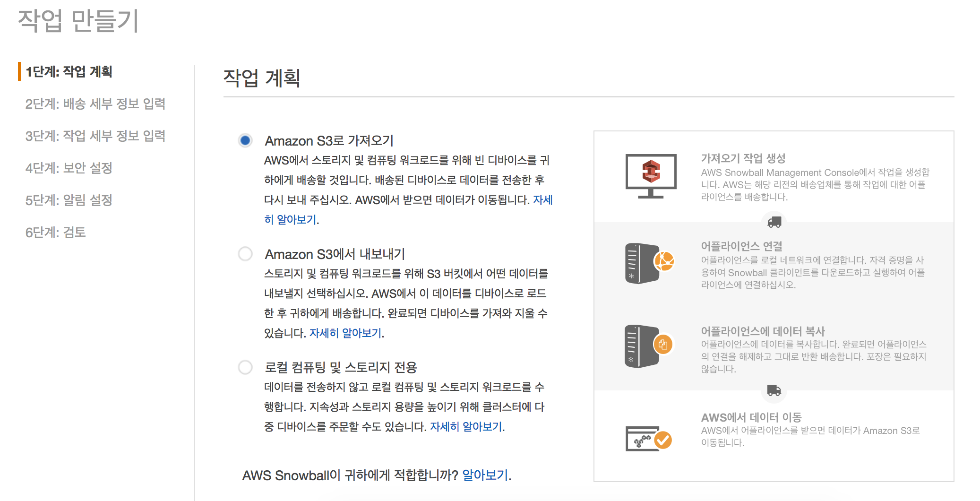This screenshot has height=501, width=980.
Task: Select the Amazon S3에서 내보내기 radio option
Action: point(245,254)
